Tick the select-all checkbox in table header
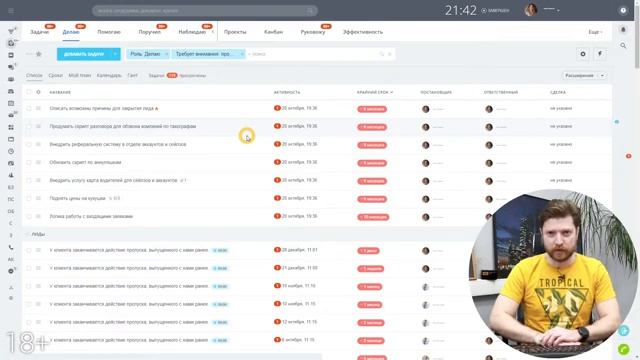The height and width of the screenshot is (360, 640). click(29, 92)
